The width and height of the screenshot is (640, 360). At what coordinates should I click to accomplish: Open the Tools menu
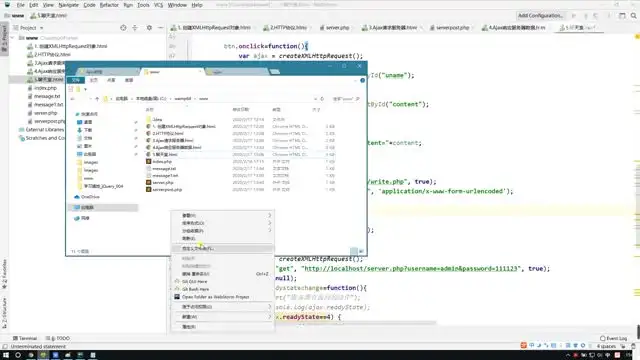point(143,5)
